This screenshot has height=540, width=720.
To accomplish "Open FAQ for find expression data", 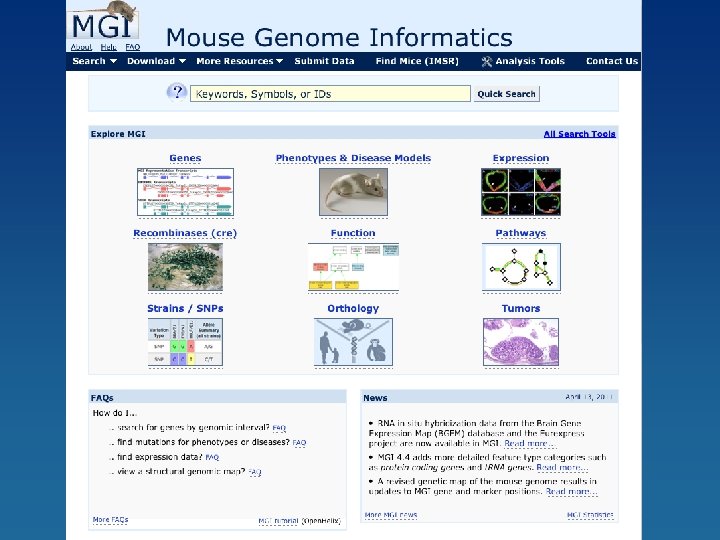I will [x=212, y=457].
